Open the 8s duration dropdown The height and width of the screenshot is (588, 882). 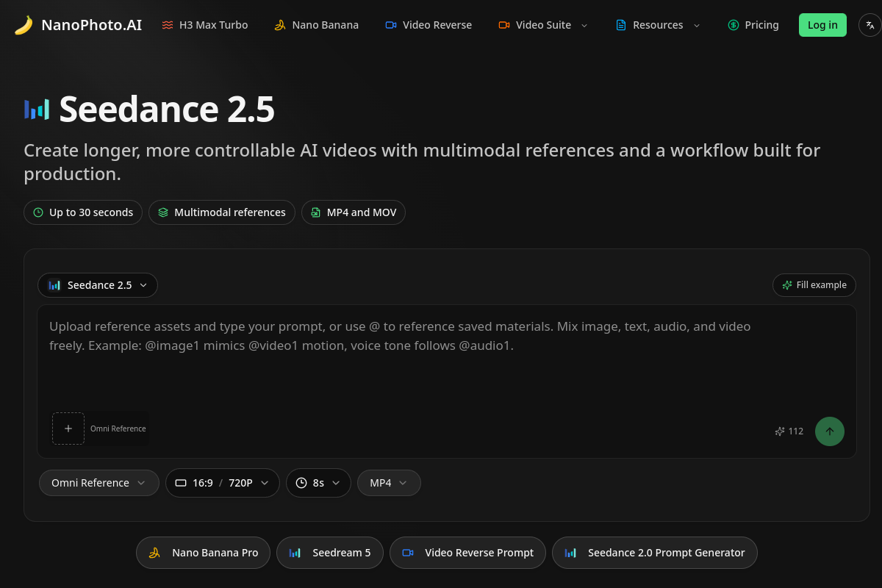pos(318,483)
